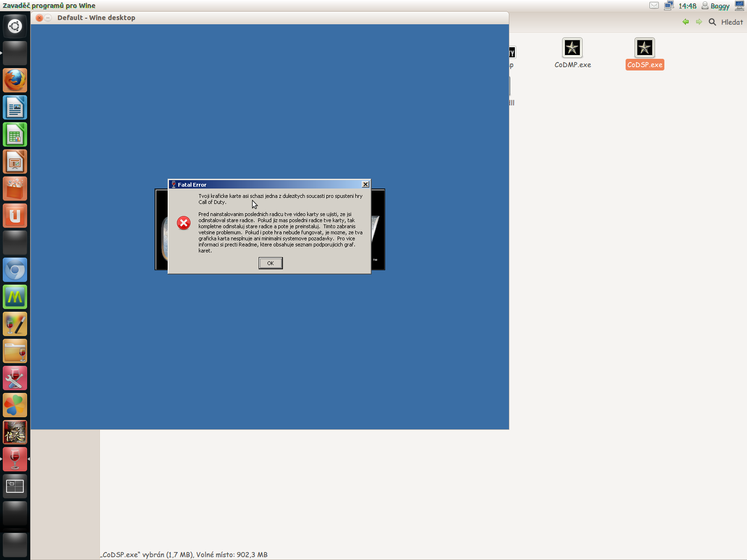Viewport: 747px width, 560px height.
Task: Open green M application launcher icon
Action: [15, 297]
